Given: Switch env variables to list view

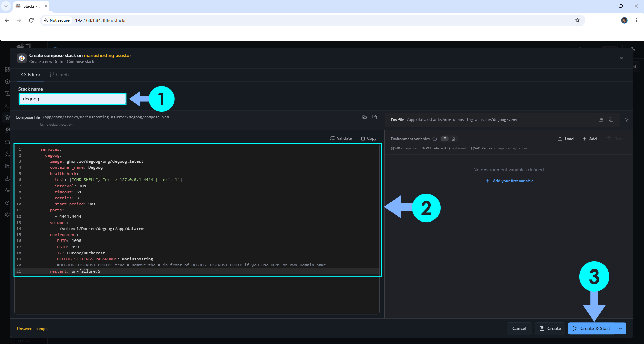Looking at the screenshot, I should (445, 139).
